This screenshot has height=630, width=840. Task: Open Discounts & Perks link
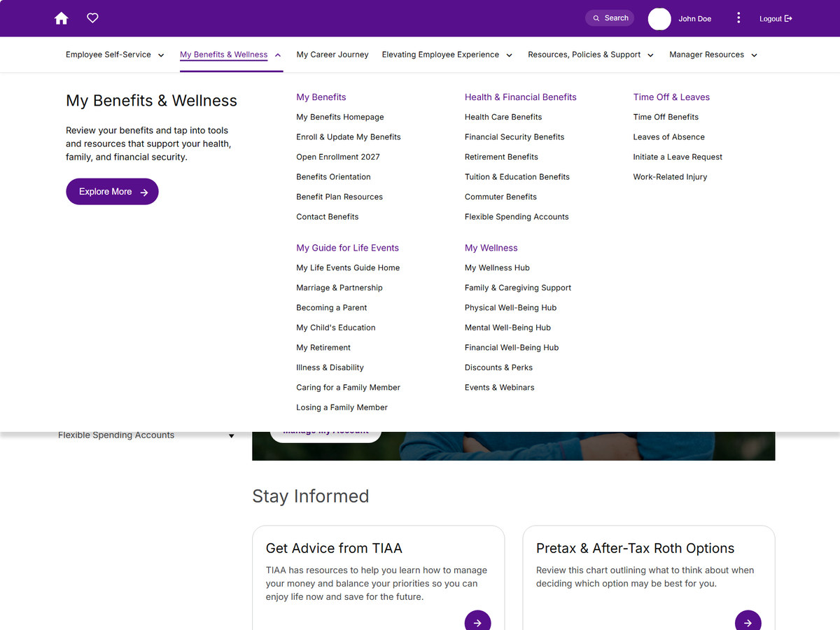tap(498, 367)
